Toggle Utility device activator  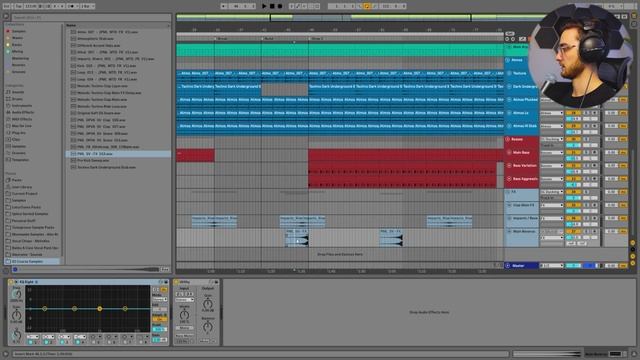coord(176,282)
